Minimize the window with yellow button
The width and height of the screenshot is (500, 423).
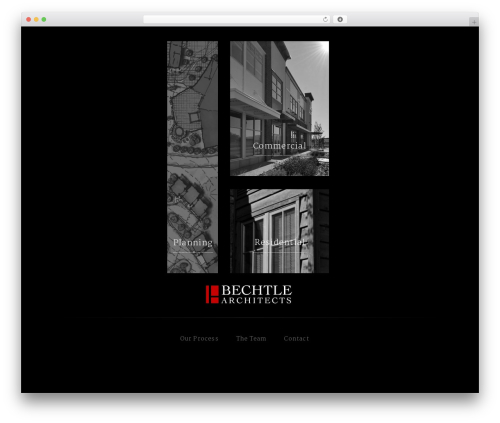(36, 19)
